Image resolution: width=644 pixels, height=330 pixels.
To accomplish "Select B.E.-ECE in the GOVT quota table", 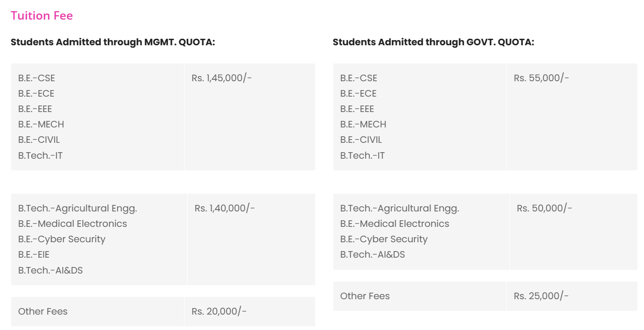I will tap(358, 93).
